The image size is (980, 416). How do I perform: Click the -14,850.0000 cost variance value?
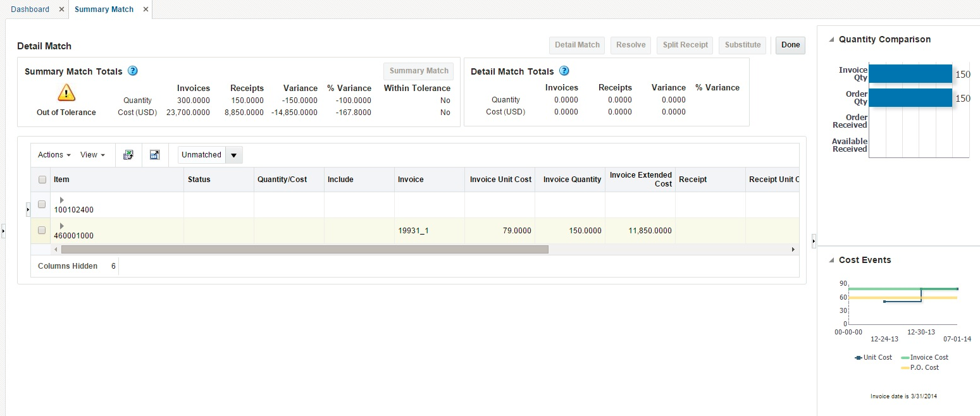[294, 113]
